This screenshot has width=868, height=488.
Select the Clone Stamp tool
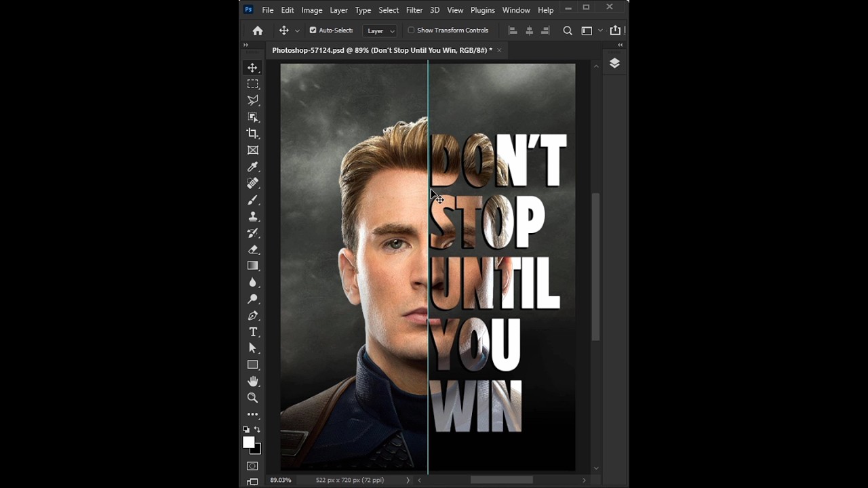(252, 216)
